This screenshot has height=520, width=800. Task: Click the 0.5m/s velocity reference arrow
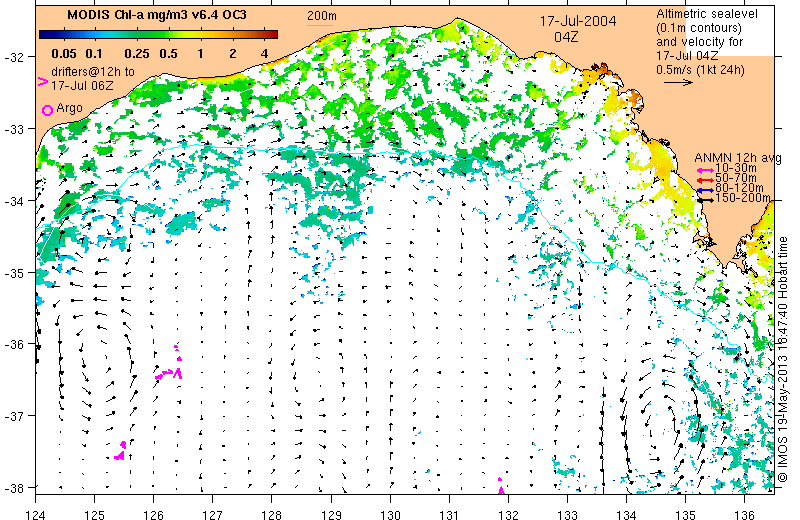[x=678, y=82]
